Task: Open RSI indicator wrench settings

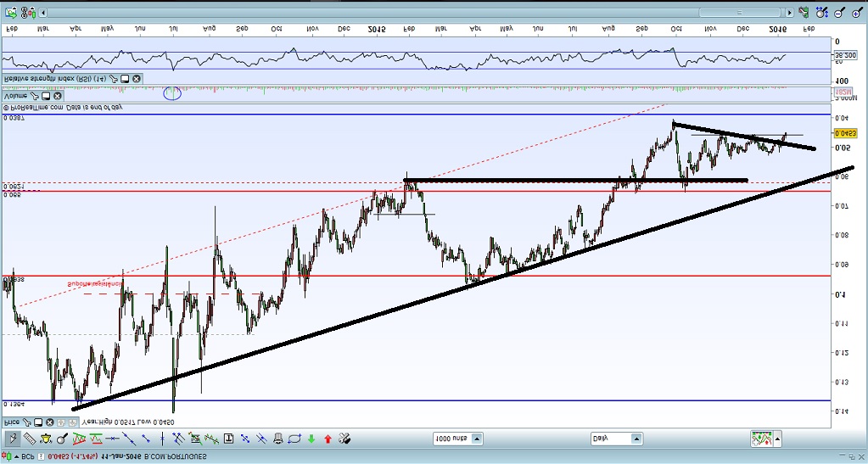Action: point(114,79)
